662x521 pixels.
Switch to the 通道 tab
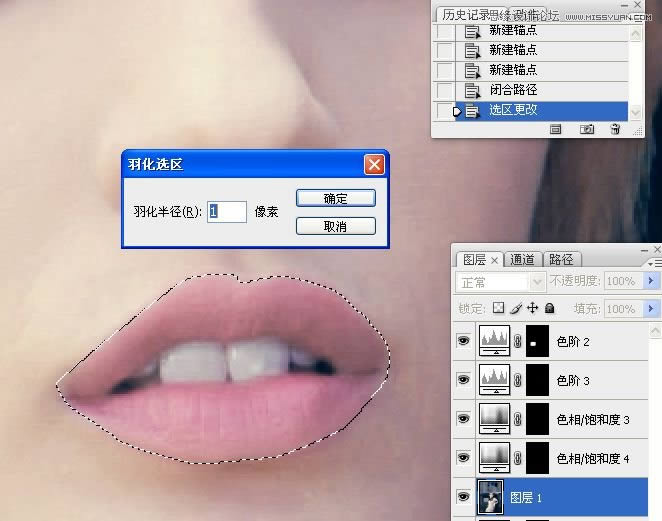coord(523,259)
